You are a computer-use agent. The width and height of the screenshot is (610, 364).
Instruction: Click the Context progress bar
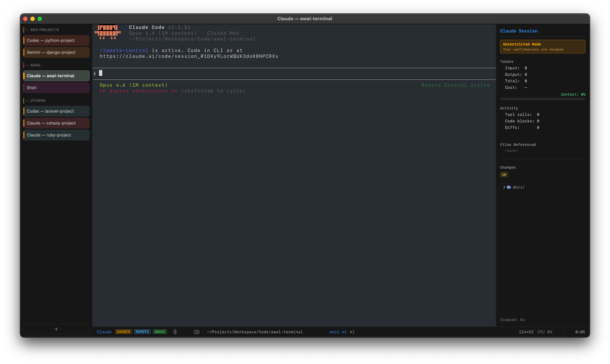click(542, 99)
